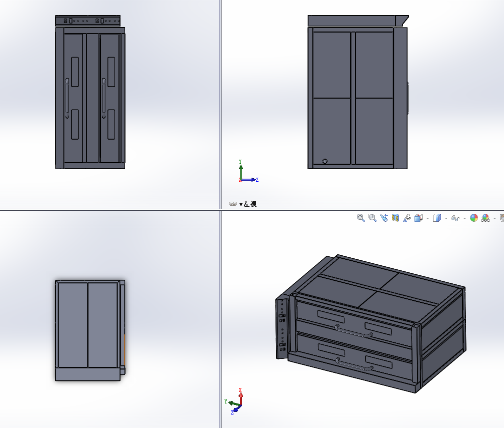
Task: Expand the Hide/Show Items dropdown arrow
Action: point(464,218)
